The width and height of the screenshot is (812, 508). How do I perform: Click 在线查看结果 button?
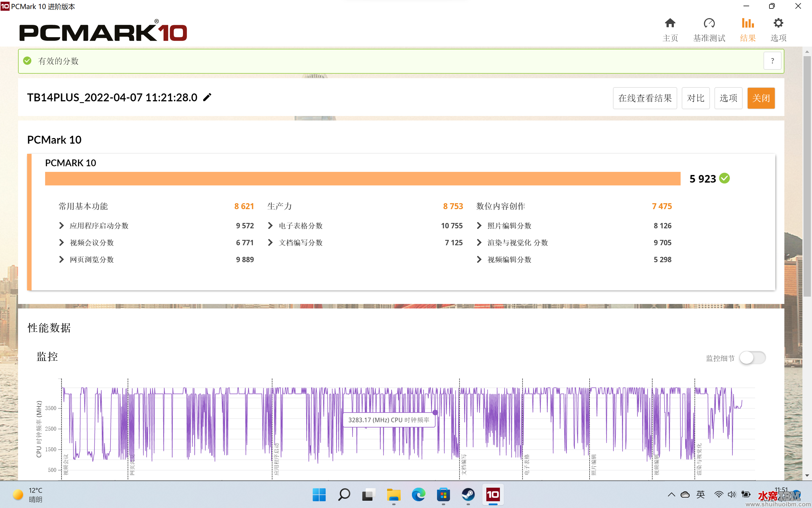pyautogui.click(x=645, y=98)
